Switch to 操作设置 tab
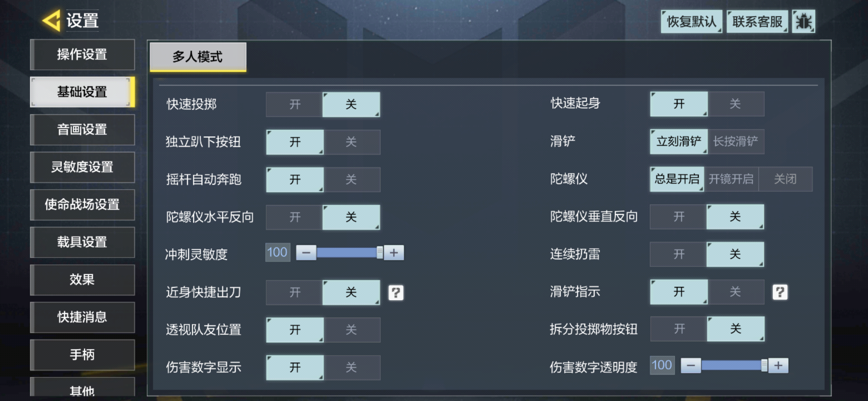868x401 pixels. (81, 54)
